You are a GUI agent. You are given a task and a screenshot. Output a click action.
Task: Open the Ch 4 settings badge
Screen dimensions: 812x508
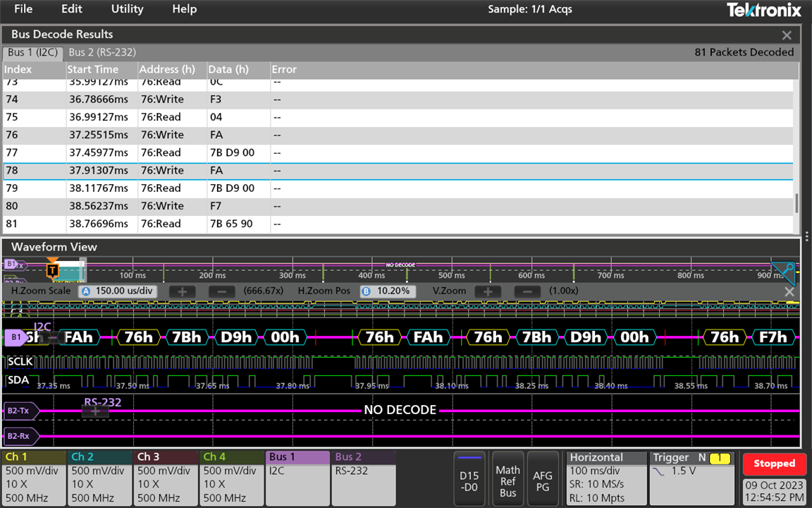231,478
